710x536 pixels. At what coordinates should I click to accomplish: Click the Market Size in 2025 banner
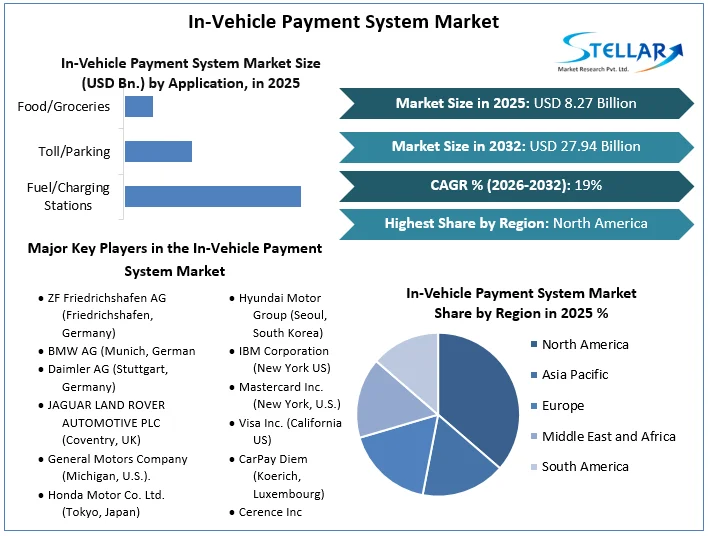pyautogui.click(x=516, y=103)
